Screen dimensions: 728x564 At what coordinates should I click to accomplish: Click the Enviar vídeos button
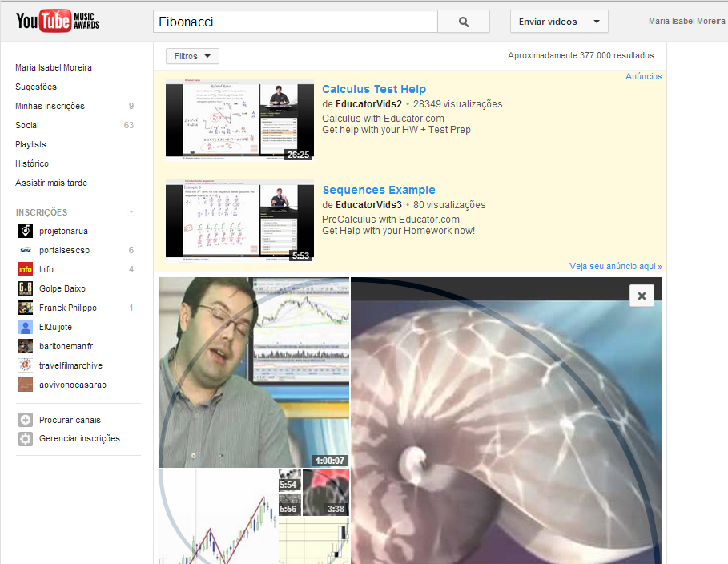(548, 22)
